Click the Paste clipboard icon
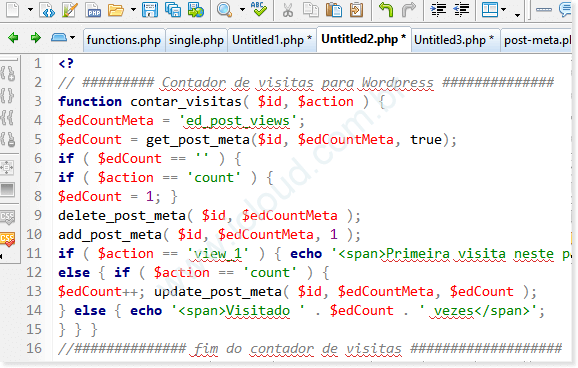The height and width of the screenshot is (368, 578). pos(334,10)
